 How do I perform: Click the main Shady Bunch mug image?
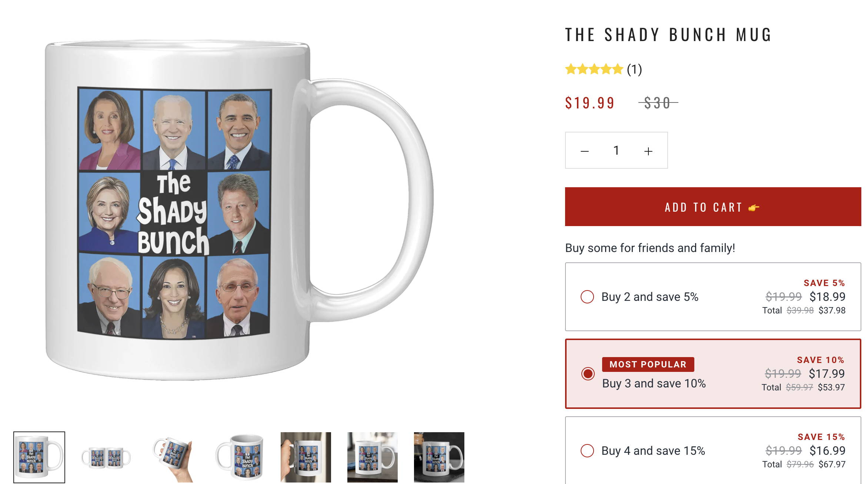(239, 210)
